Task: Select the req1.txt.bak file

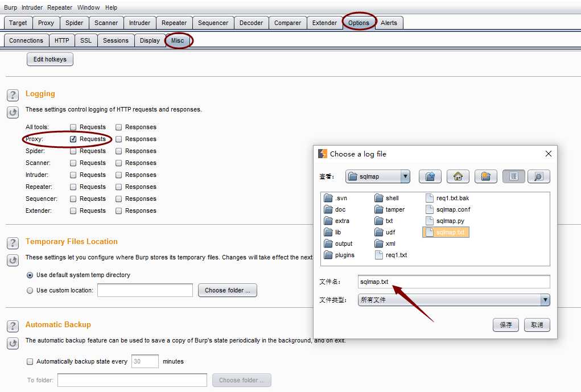Action: coord(448,198)
